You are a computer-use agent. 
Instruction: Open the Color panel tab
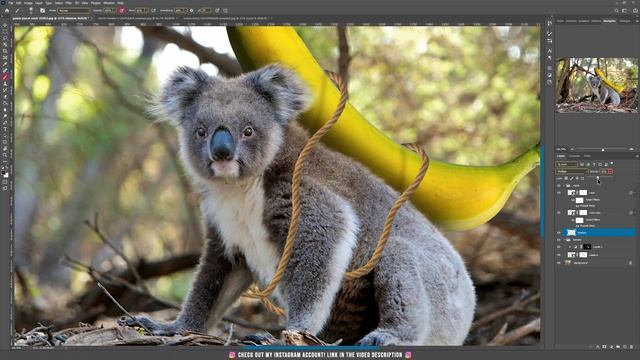560,21
